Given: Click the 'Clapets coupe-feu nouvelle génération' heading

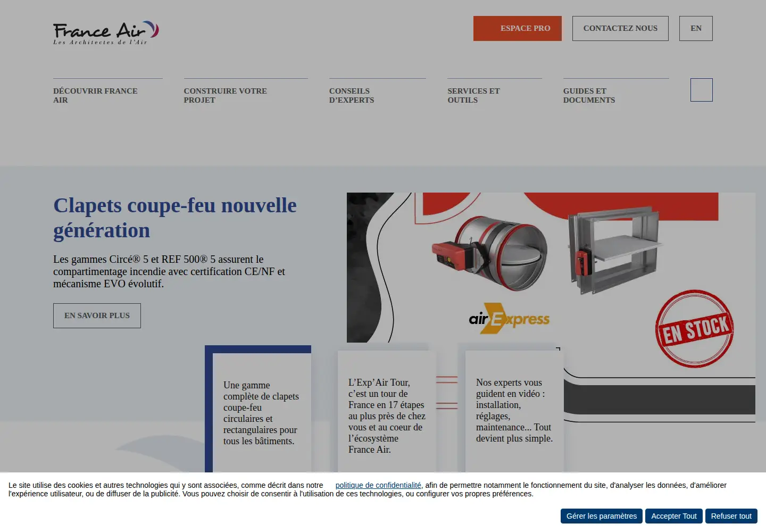Looking at the screenshot, I should [175, 218].
